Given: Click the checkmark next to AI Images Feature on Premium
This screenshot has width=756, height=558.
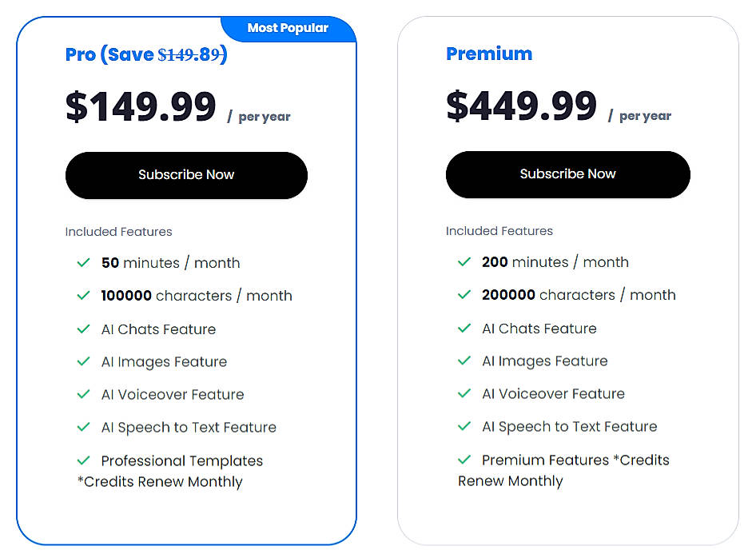Looking at the screenshot, I should coord(464,361).
